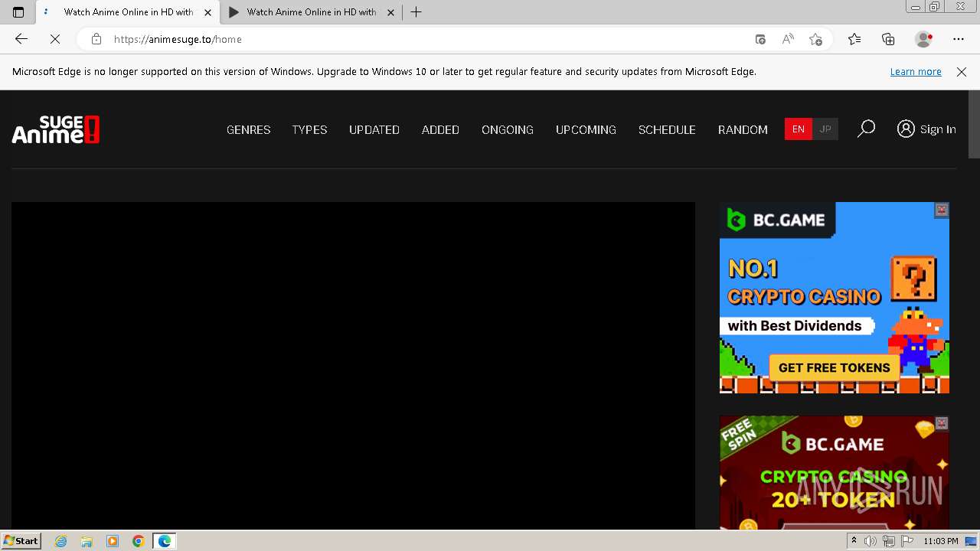
Task: Follow the Learn more link
Action: point(916,72)
